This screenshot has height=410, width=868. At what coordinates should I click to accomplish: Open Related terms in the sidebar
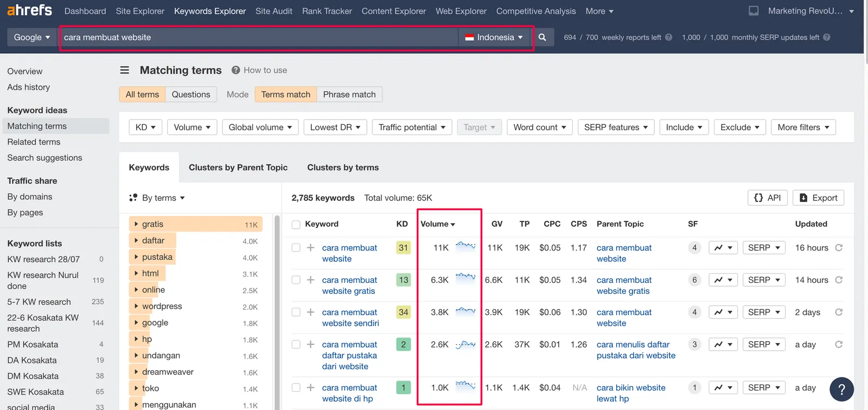[x=34, y=142]
